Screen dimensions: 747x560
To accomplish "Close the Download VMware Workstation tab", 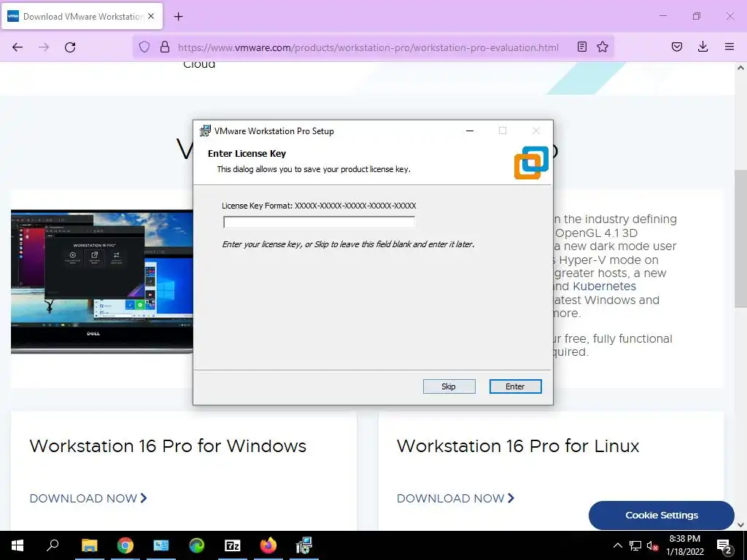I will coord(151,16).
